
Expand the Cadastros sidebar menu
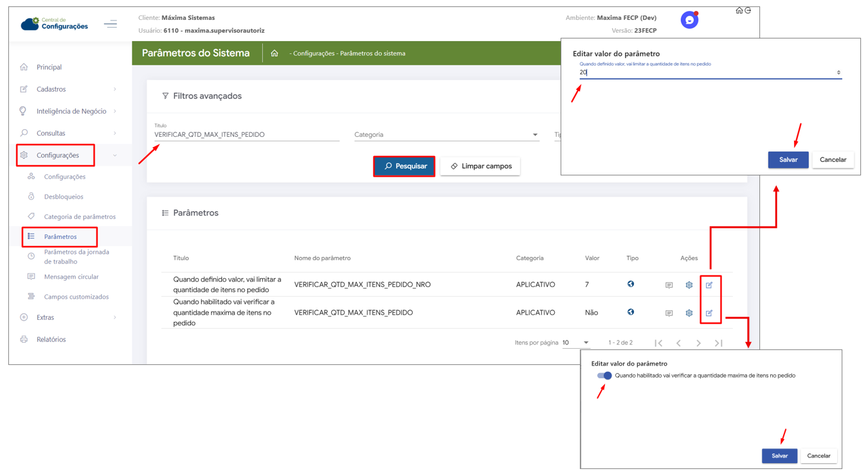69,89
